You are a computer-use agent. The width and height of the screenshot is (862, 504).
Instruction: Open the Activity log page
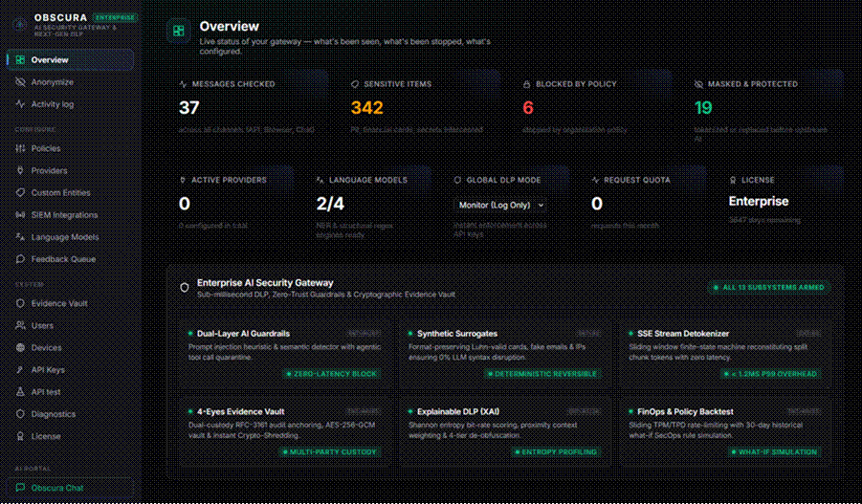[x=71, y=104]
